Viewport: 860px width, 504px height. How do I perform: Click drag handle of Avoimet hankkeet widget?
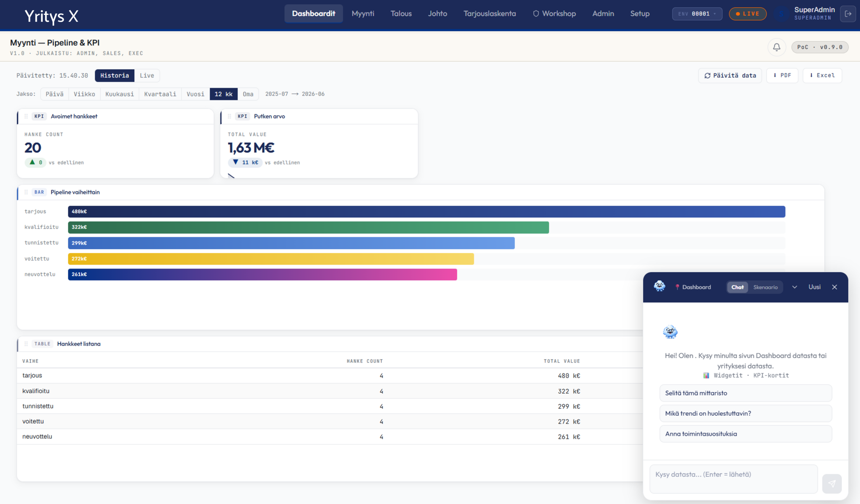point(26,116)
